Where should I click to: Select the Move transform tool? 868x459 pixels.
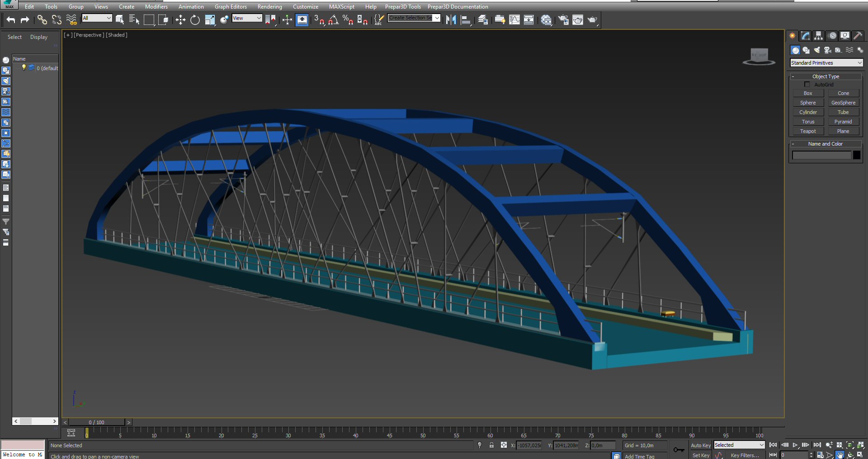tap(180, 20)
